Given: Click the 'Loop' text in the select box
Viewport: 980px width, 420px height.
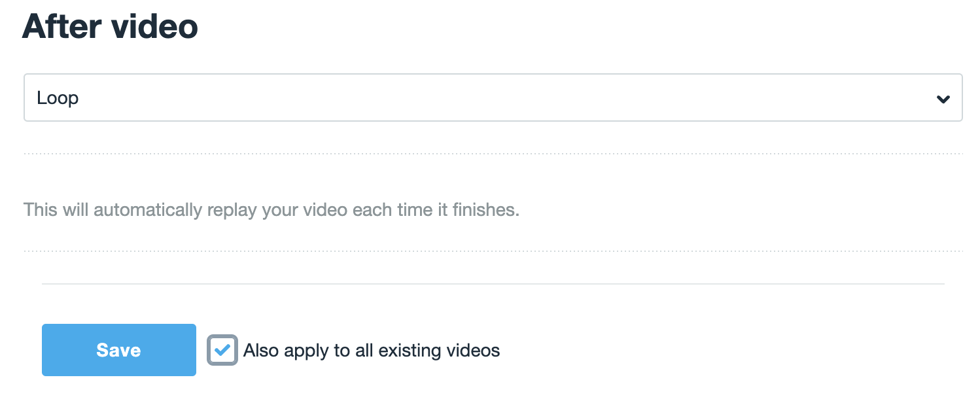Looking at the screenshot, I should click(x=58, y=98).
